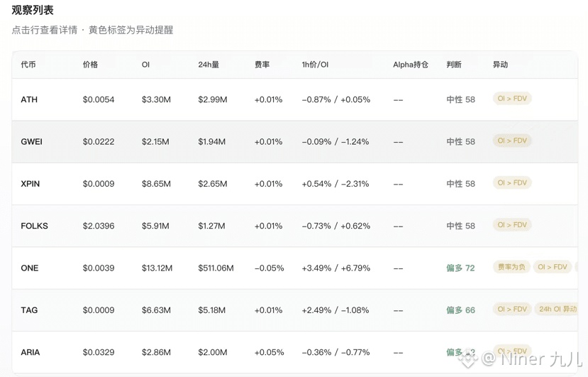Open the XPIN token row
This screenshot has height=377, width=588.
pos(295,184)
